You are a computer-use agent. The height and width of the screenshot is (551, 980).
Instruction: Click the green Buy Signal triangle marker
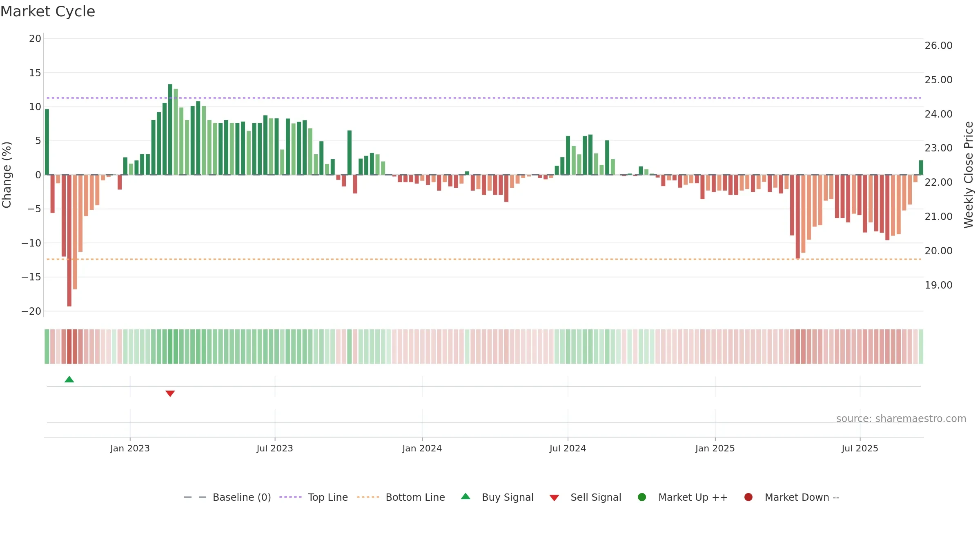(69, 380)
